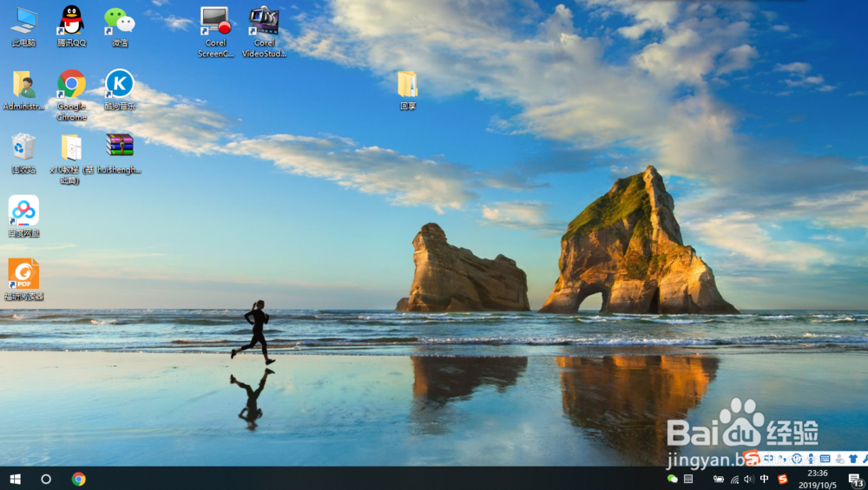This screenshot has width=868, height=490.
Task: Toggle the 中 input language indicator in the taskbar
Action: (x=765, y=479)
